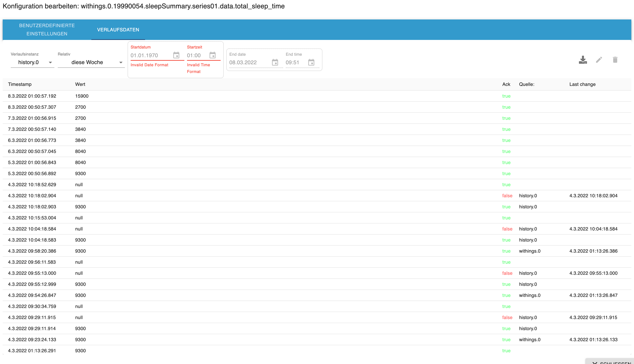The height and width of the screenshot is (364, 634).
Task: Click Last change 4.3.2022 01:13:26.133
Action: click(593, 340)
